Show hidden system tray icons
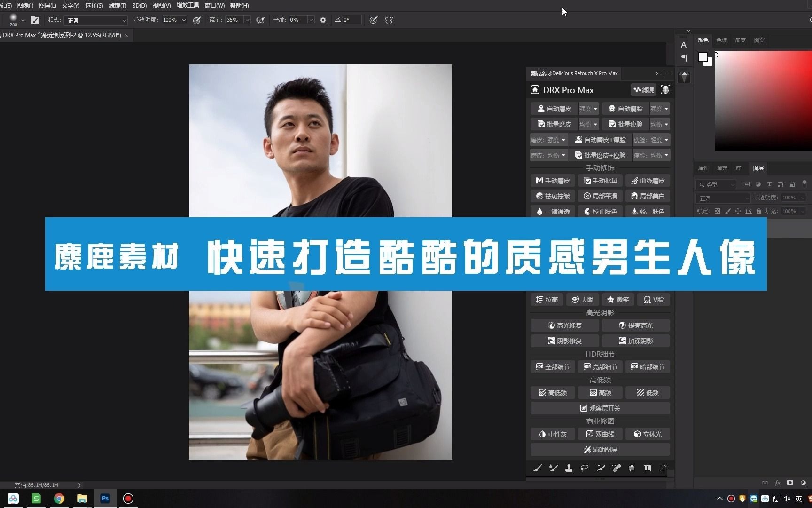 tap(719, 499)
